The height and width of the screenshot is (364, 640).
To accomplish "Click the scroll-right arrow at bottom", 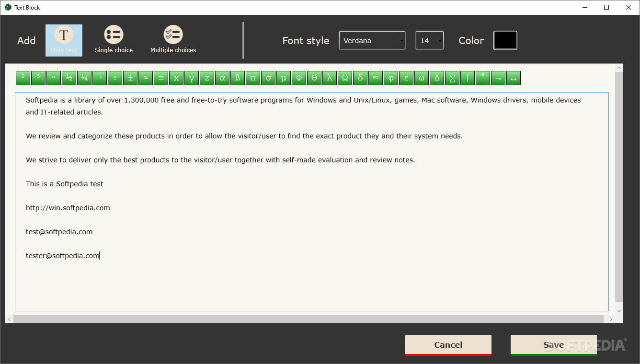I will pyautogui.click(x=610, y=319).
